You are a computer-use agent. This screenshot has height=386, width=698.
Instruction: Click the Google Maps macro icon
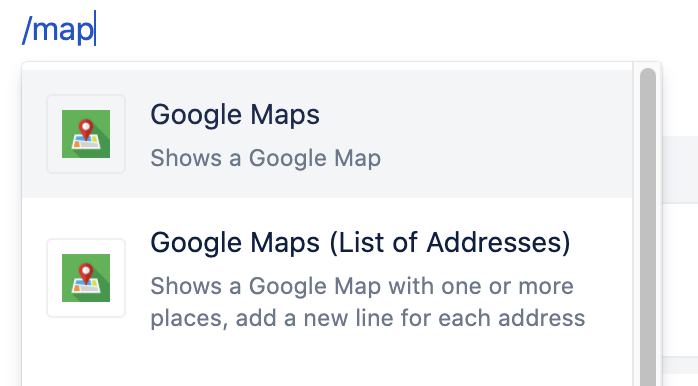[86, 134]
